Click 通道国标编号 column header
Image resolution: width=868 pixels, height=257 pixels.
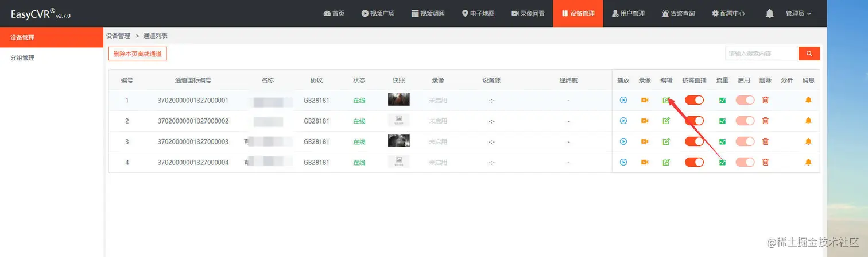coord(193,80)
